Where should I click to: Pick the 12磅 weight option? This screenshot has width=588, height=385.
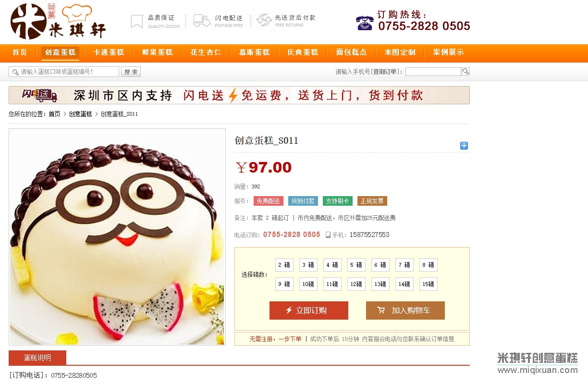tap(356, 284)
